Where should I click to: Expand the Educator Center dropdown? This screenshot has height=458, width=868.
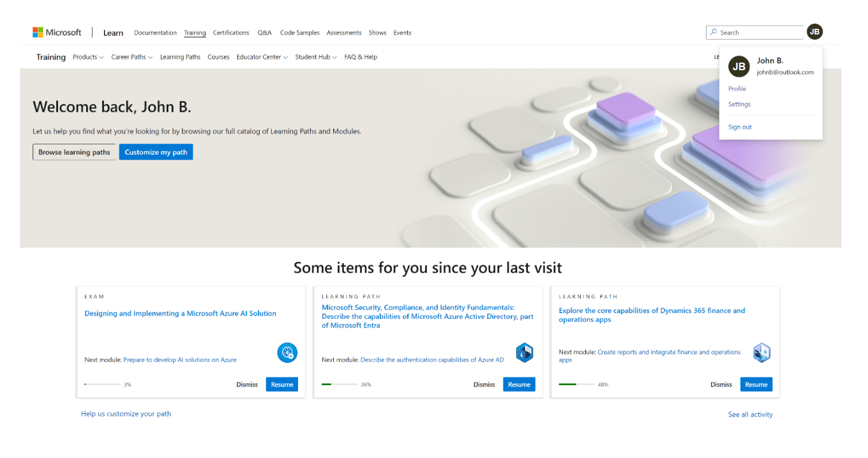point(262,57)
